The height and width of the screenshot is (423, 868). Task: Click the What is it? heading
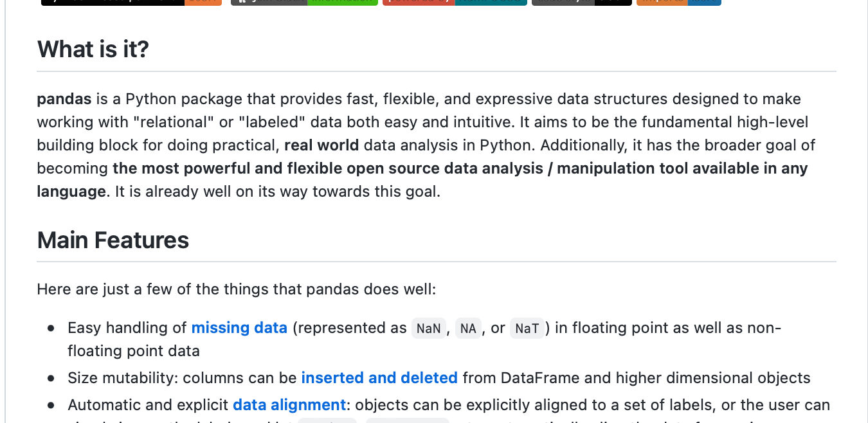pos(93,50)
